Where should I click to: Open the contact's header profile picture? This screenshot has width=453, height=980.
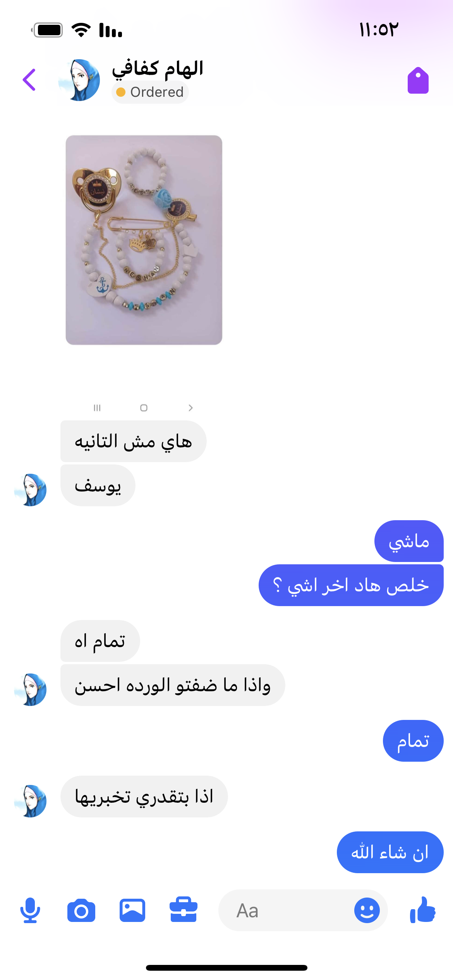(x=79, y=80)
